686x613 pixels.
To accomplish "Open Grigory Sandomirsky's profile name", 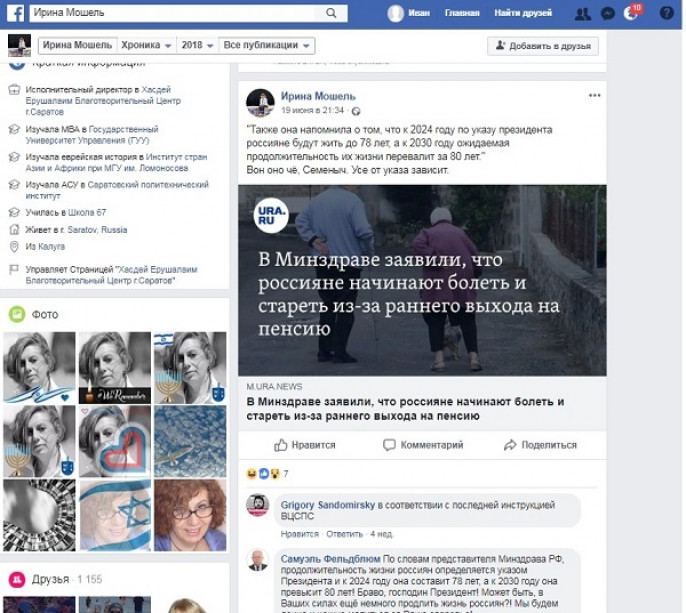I will 328,505.
